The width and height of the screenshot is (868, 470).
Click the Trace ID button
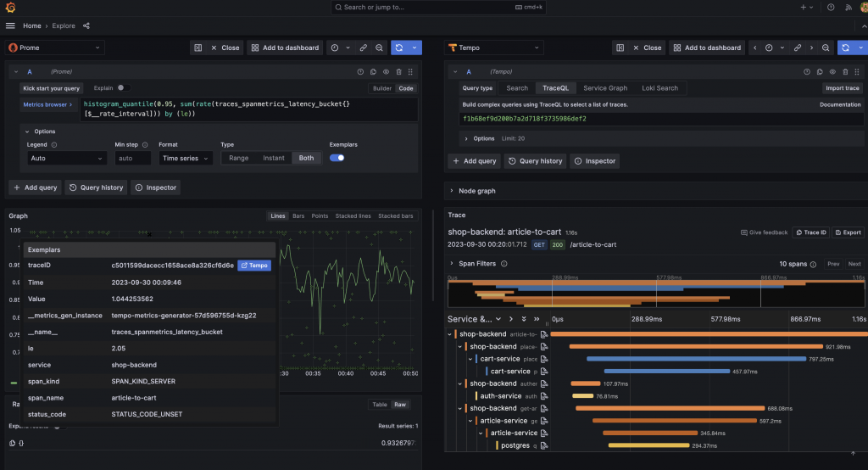coord(811,232)
